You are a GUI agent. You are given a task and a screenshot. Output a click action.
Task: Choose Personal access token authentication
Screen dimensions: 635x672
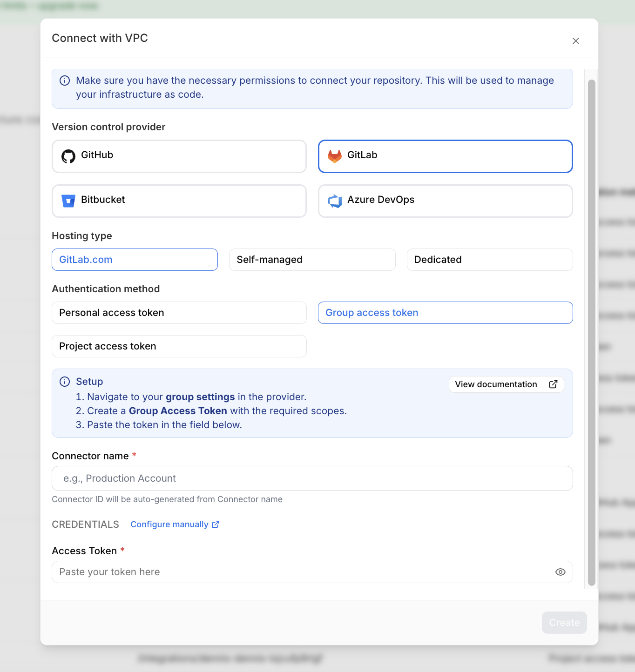click(179, 313)
